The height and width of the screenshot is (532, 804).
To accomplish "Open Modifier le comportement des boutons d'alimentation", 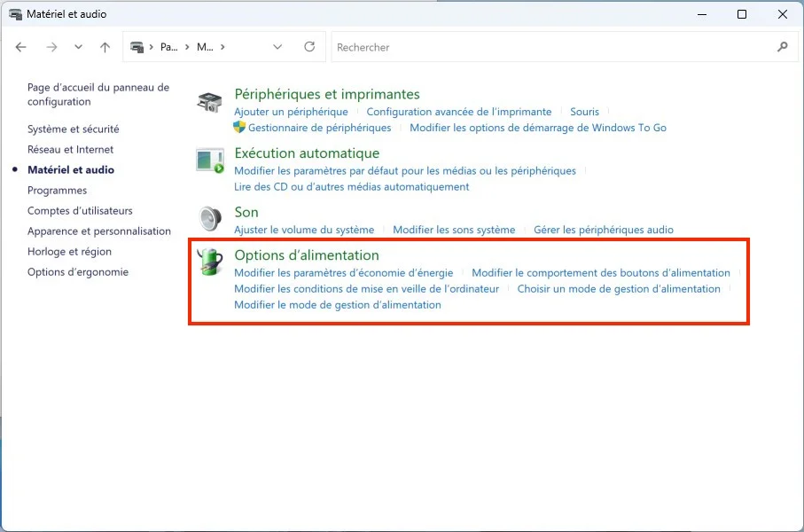I will (x=601, y=273).
